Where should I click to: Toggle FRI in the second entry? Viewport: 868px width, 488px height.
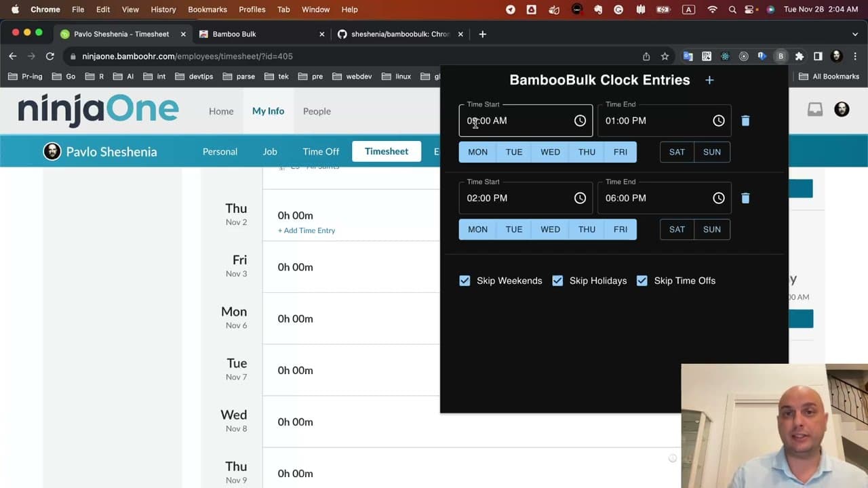620,229
